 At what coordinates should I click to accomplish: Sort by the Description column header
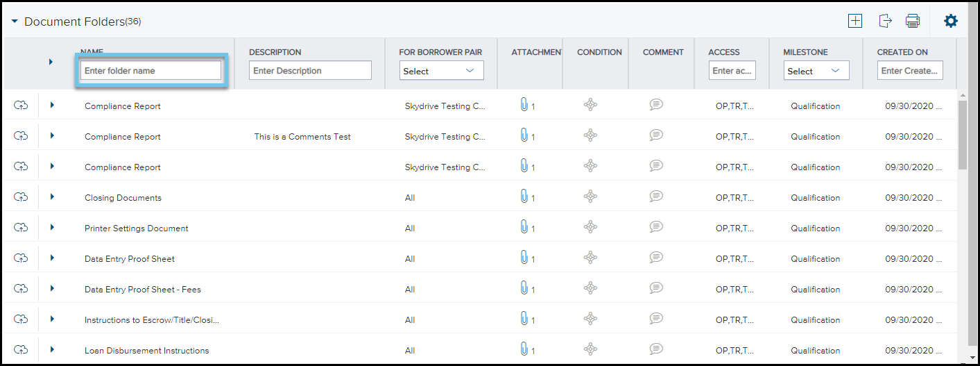(x=275, y=52)
